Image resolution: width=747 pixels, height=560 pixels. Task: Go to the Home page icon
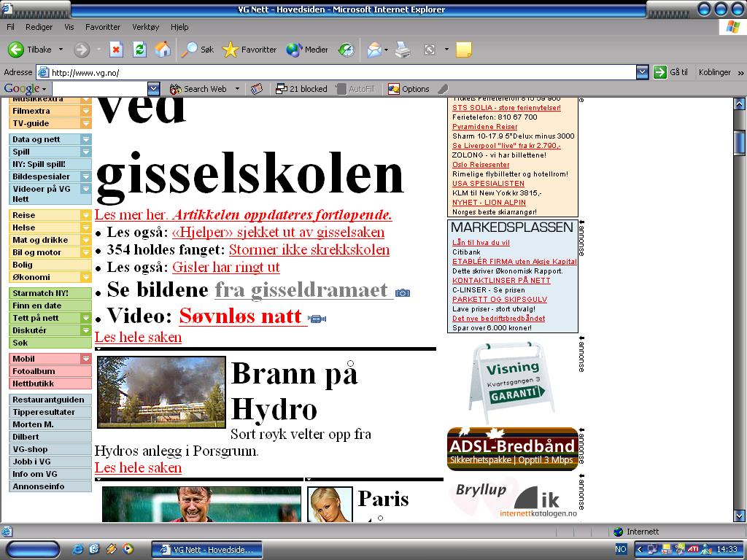pos(163,50)
